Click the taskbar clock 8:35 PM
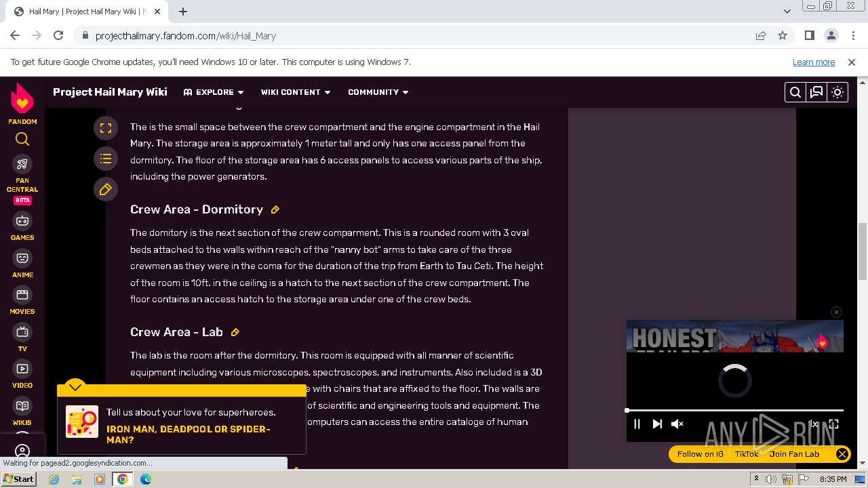The width and height of the screenshot is (868, 488). (x=833, y=479)
